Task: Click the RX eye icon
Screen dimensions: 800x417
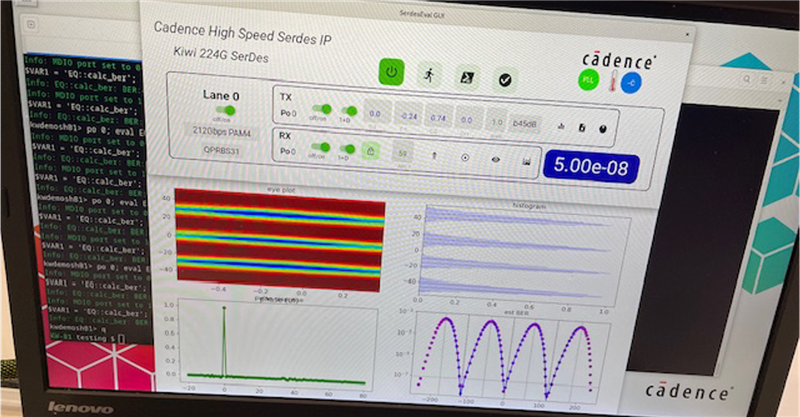Action: pyautogui.click(x=494, y=157)
